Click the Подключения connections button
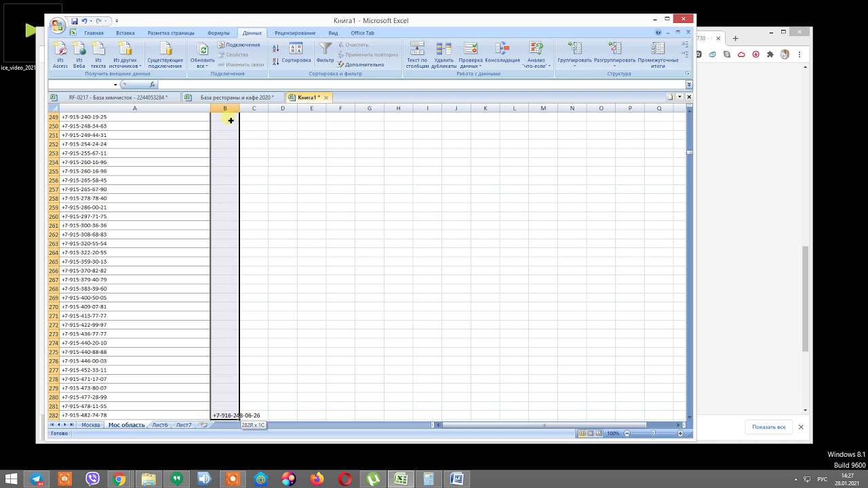The height and width of the screenshot is (488, 868). 239,45
